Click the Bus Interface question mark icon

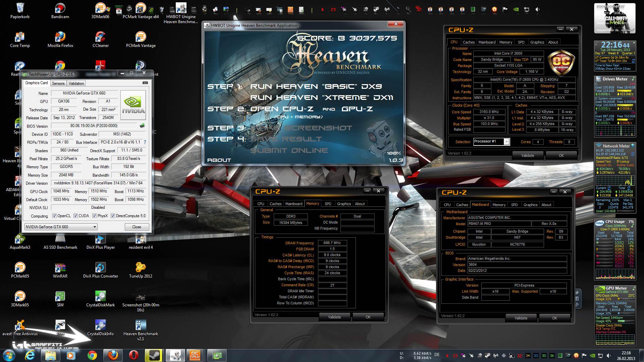[x=145, y=142]
